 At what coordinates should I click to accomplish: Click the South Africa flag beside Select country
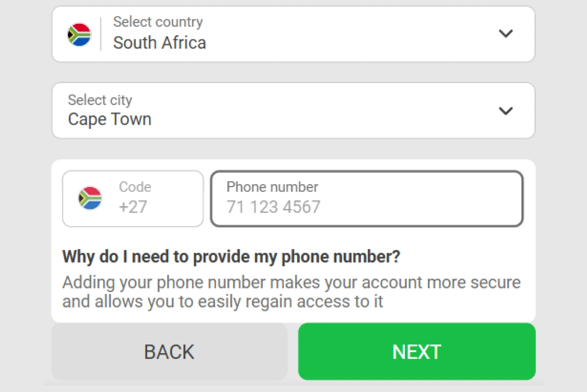[79, 34]
